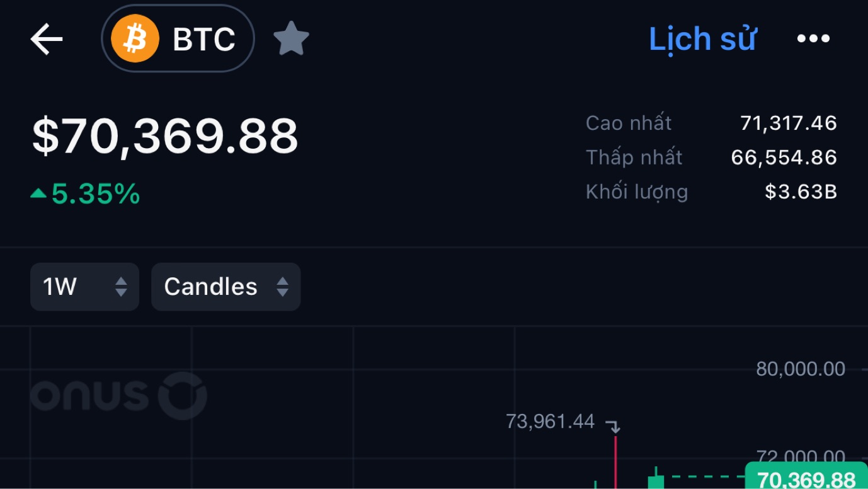
Task: Expand the 1W timeframe dropdown
Action: click(84, 287)
